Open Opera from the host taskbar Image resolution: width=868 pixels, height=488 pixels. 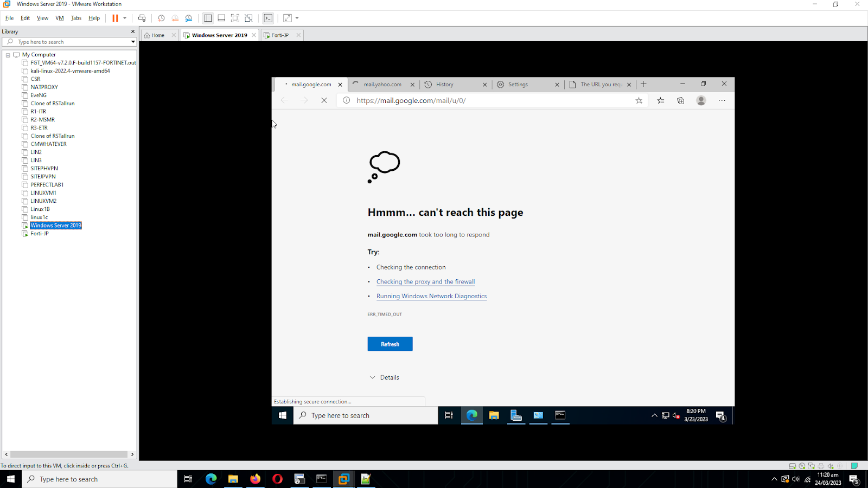tap(277, 479)
